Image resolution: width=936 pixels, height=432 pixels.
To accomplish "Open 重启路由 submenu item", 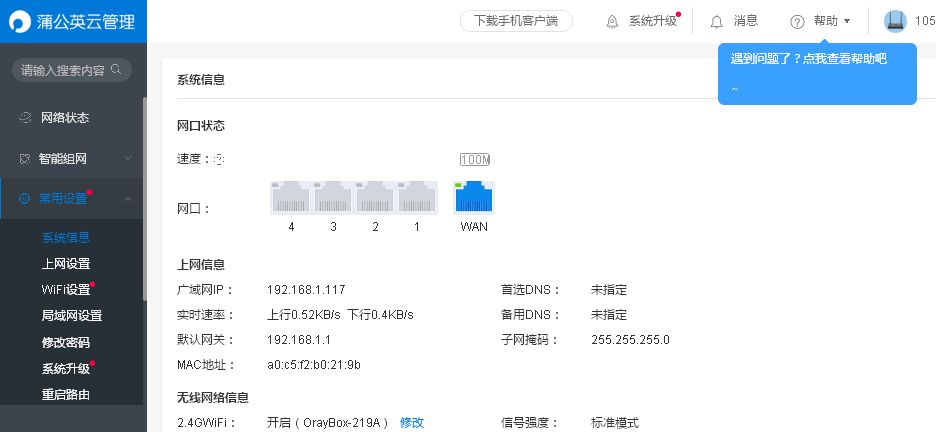I will tap(66, 394).
